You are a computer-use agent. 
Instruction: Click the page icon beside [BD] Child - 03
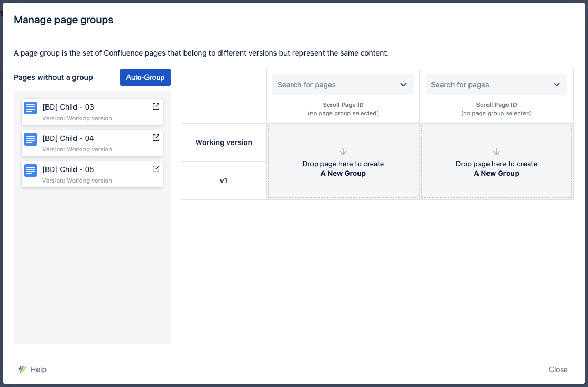click(x=31, y=107)
